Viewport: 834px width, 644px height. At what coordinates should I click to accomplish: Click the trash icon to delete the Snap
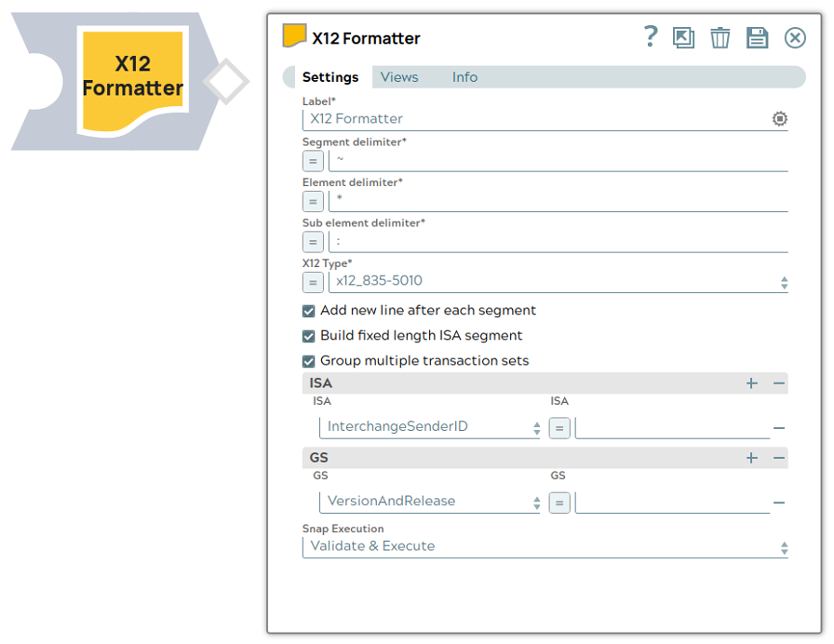click(x=720, y=38)
